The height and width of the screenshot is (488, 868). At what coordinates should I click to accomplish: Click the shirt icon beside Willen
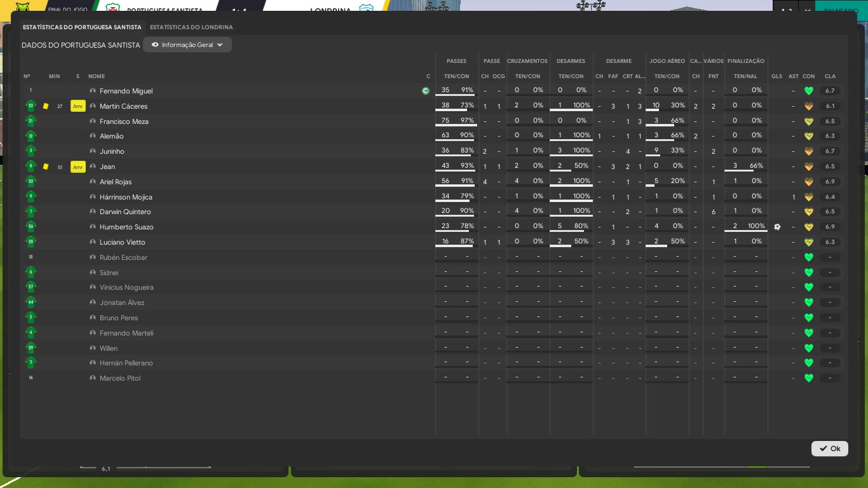31,348
